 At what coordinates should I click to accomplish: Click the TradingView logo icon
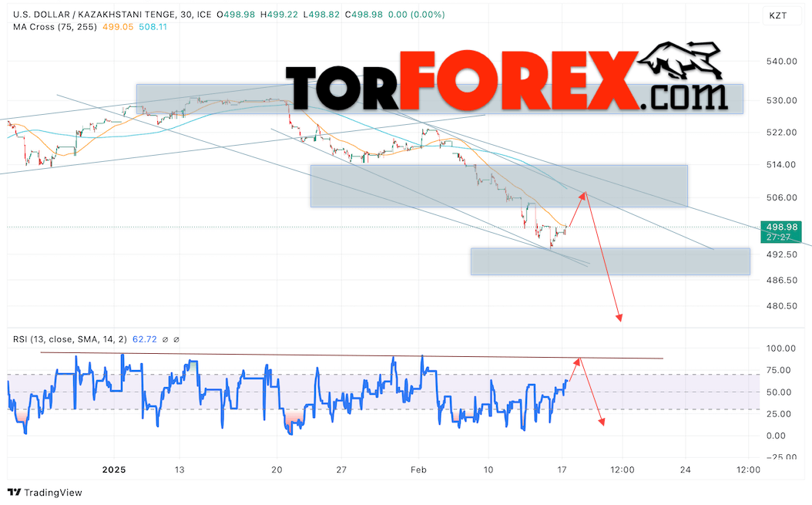[x=14, y=492]
